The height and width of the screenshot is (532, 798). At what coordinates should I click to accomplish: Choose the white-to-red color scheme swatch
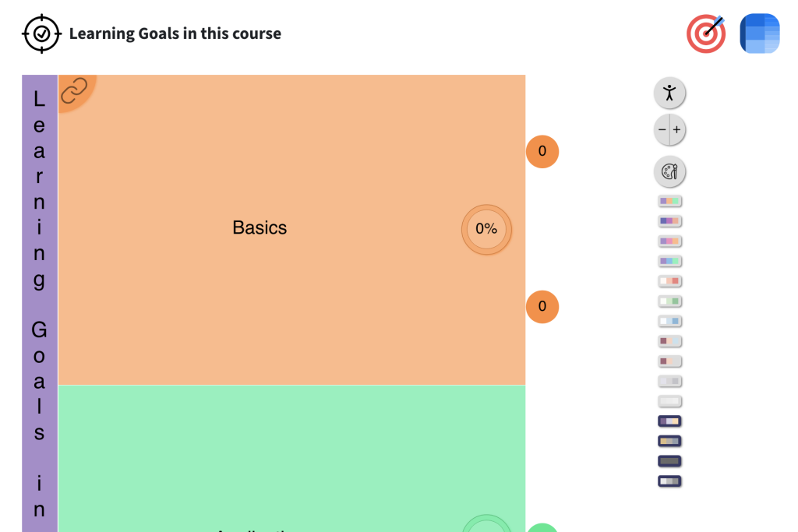coord(669,280)
